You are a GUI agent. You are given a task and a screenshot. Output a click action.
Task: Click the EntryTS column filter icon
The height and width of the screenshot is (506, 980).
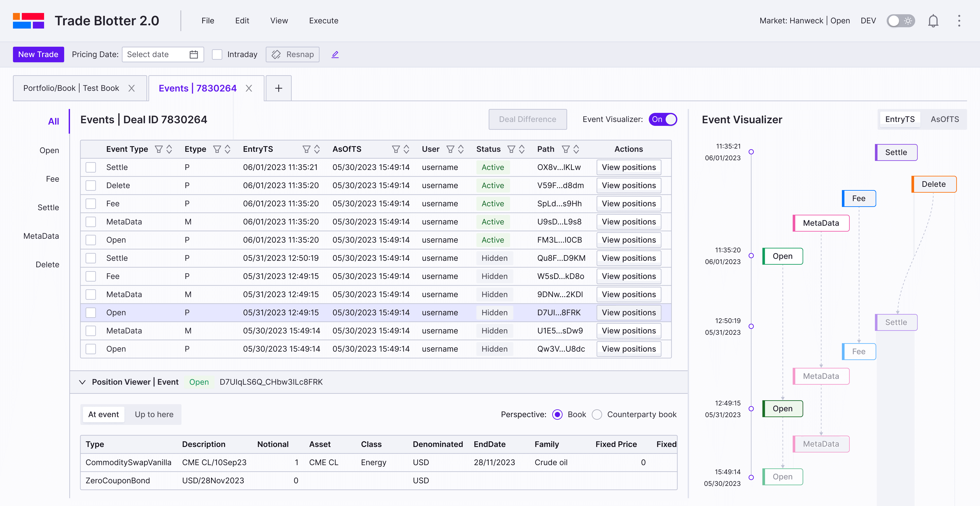pos(306,149)
